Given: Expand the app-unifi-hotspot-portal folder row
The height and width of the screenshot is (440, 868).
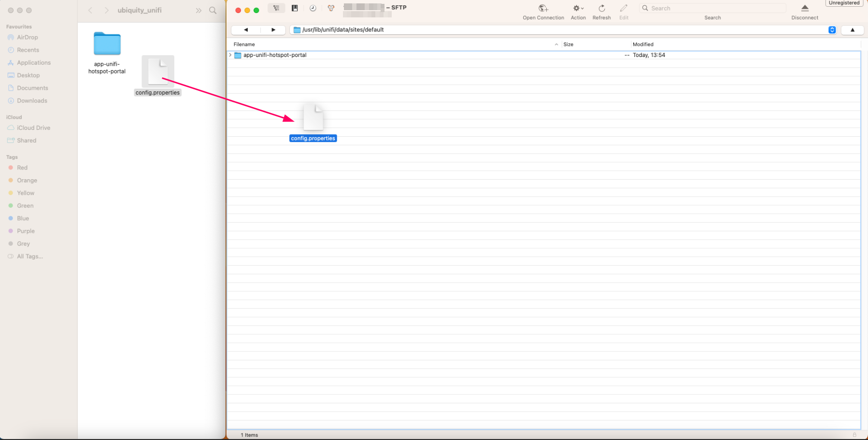Looking at the screenshot, I should [230, 55].
